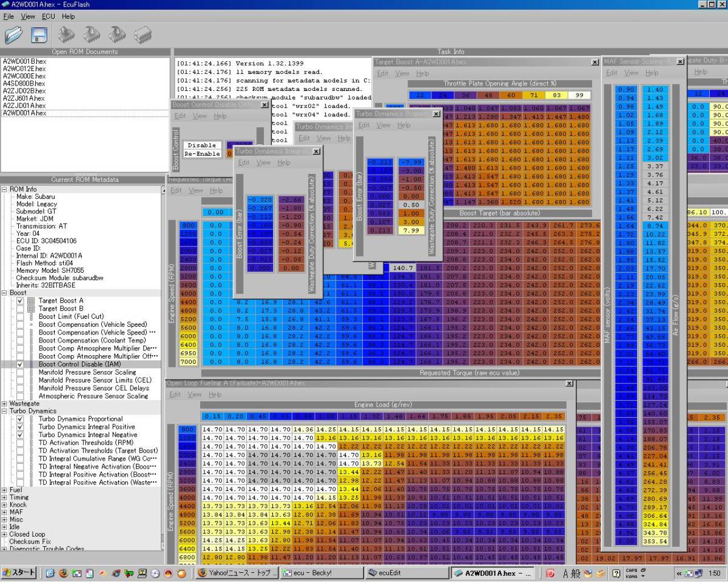728x582 pixels.
Task: Click the Windows Start button
Action: click(19, 573)
